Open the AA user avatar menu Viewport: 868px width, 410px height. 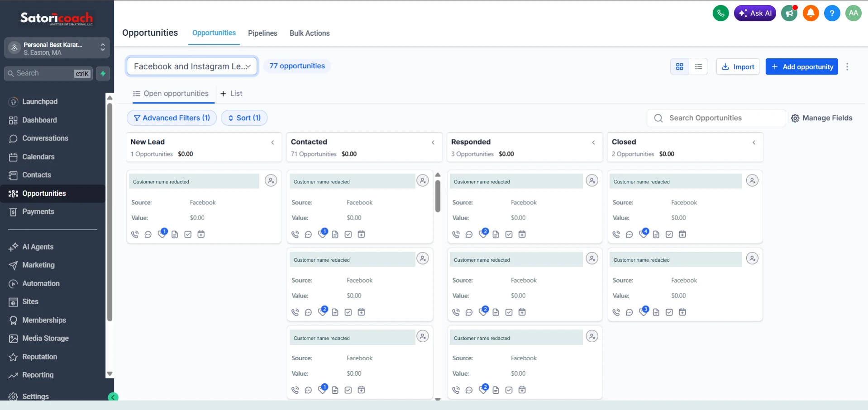pos(854,13)
